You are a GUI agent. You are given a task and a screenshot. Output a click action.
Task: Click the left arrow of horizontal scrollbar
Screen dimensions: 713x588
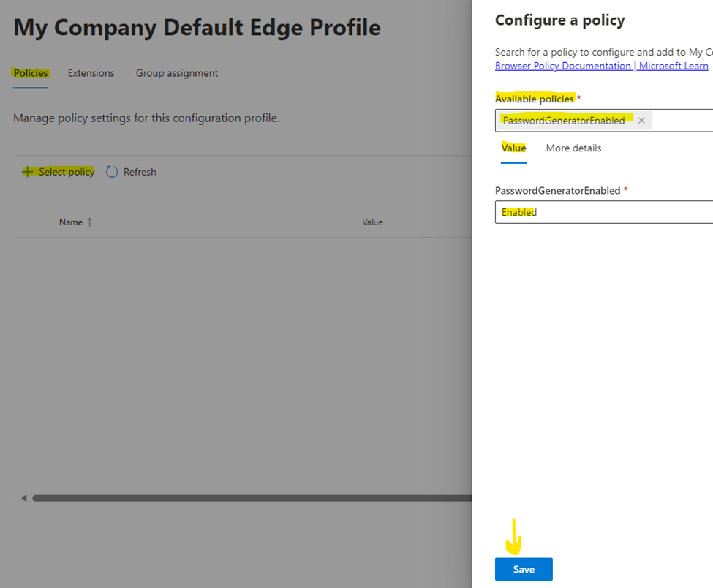(23, 498)
